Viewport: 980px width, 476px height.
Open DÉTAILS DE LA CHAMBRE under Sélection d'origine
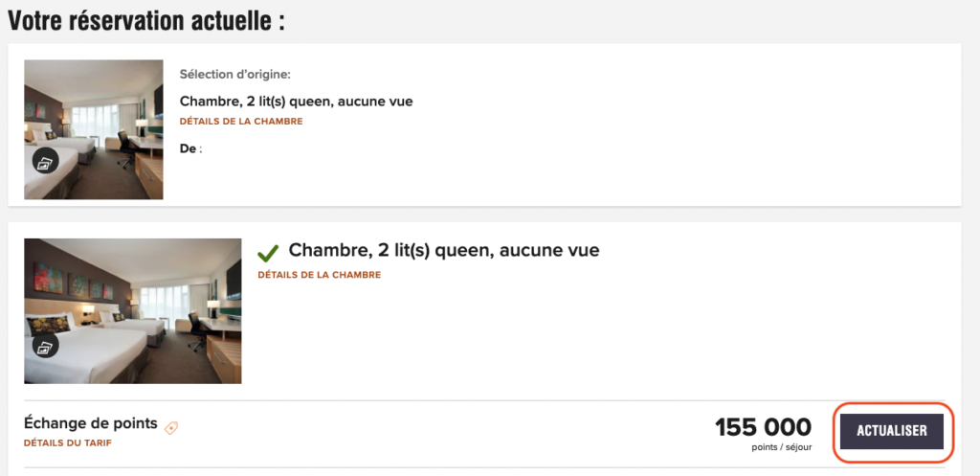241,122
